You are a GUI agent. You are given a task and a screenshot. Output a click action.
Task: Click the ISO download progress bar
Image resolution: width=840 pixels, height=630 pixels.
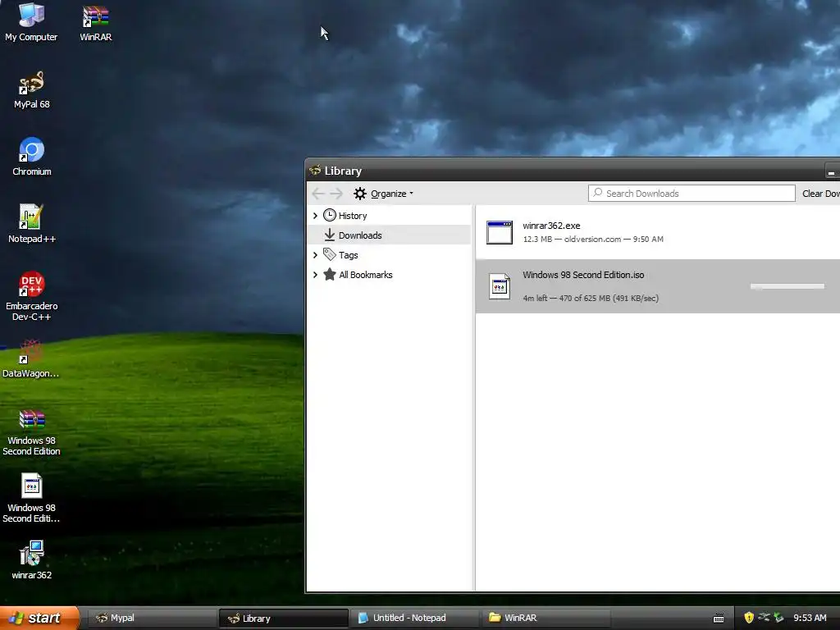click(787, 286)
